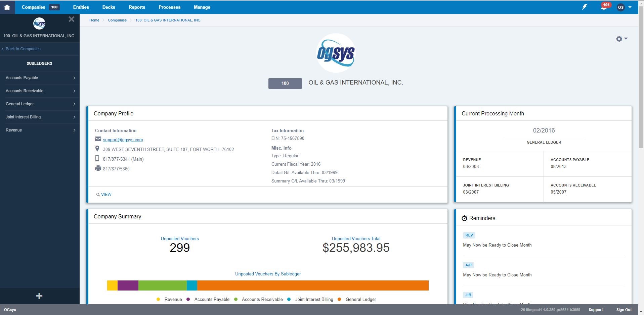Open the Companies menu

[x=33, y=7]
